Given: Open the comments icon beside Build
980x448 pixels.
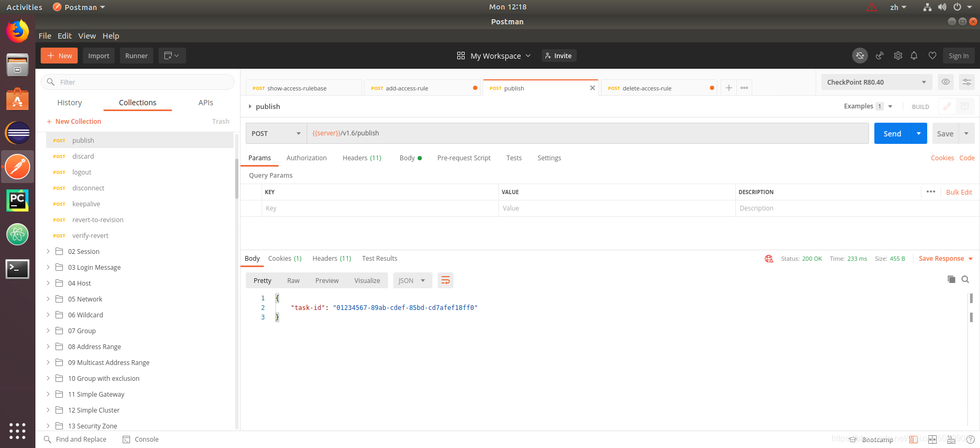Looking at the screenshot, I should [x=965, y=106].
